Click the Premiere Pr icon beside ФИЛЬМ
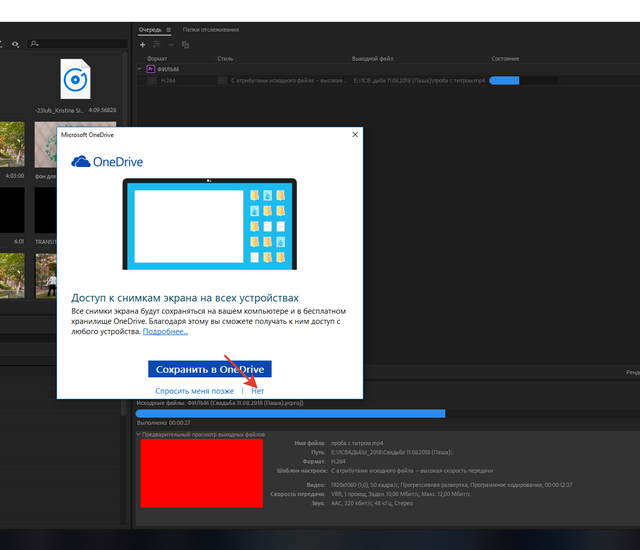640x550 pixels. tap(151, 69)
